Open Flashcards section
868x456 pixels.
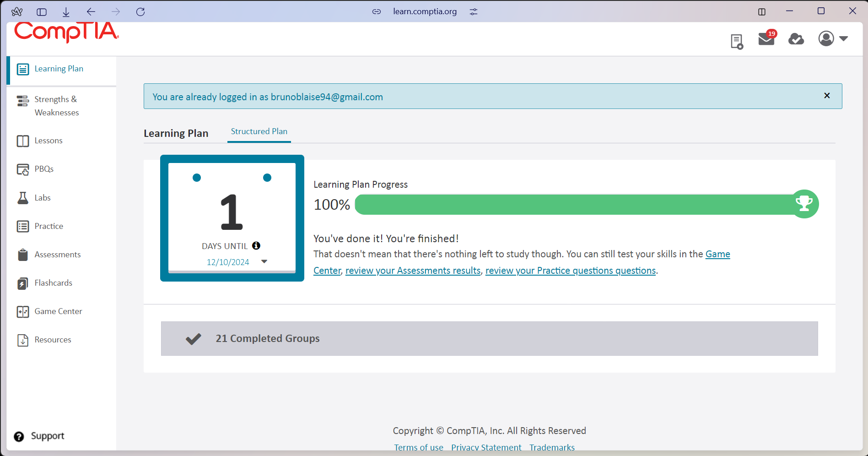(x=54, y=283)
